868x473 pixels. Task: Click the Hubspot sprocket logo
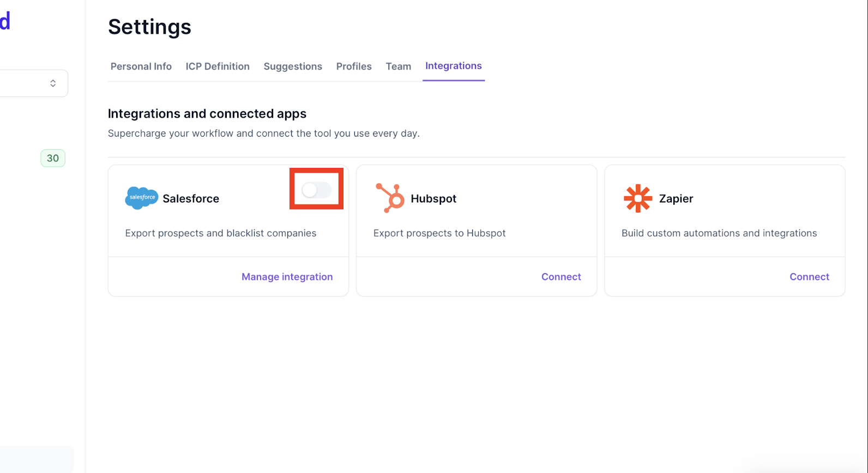390,198
